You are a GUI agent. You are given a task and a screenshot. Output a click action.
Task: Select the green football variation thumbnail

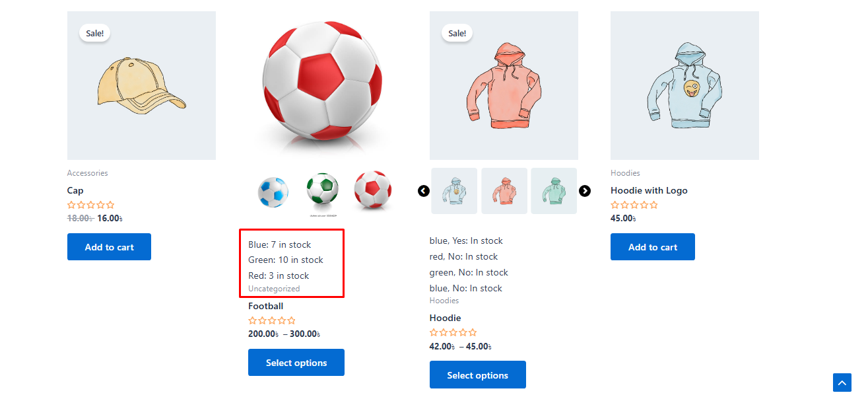point(322,190)
